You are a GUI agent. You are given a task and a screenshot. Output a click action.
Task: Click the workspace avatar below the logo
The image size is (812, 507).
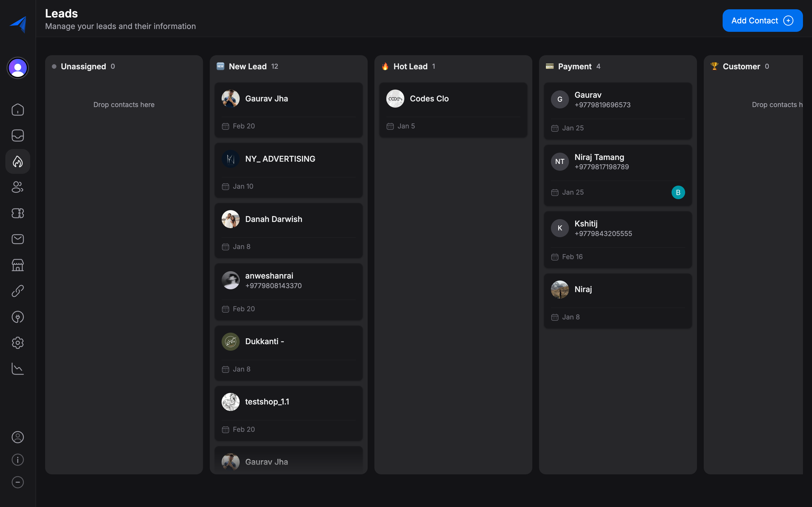coord(17,67)
